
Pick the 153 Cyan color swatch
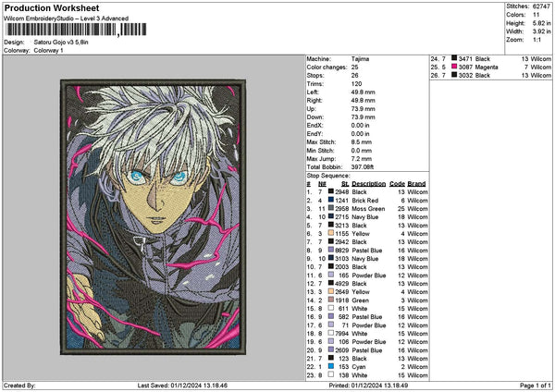pos(330,366)
